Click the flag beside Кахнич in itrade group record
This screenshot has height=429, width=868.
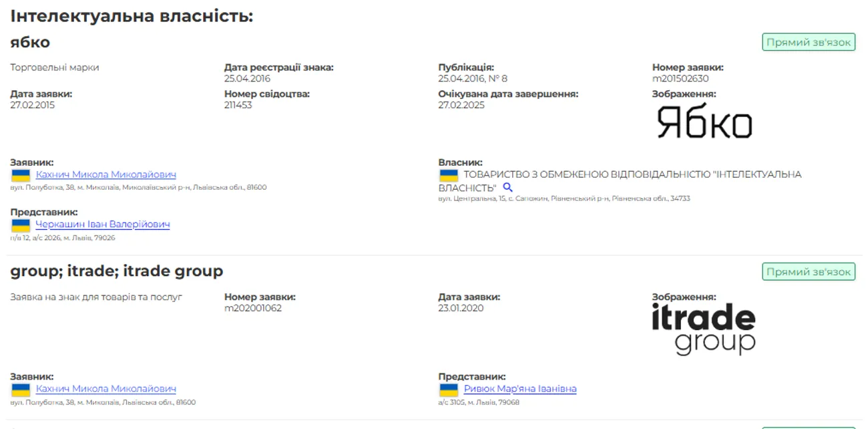pos(21,390)
